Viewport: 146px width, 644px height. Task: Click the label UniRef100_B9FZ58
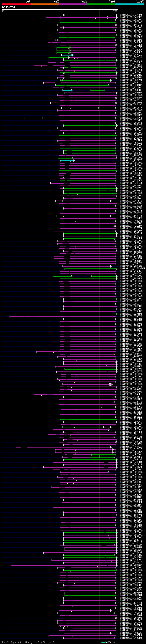pos(131,593)
